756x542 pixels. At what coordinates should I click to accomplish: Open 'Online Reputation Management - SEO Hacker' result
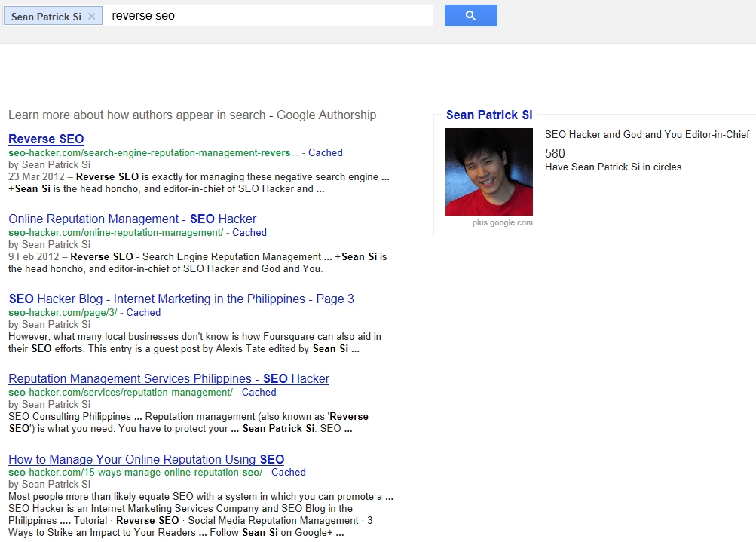132,219
